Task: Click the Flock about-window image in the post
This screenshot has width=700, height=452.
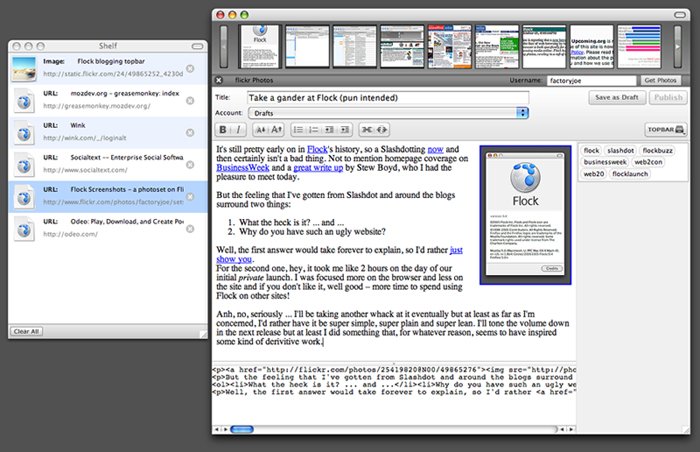Action: (525, 215)
